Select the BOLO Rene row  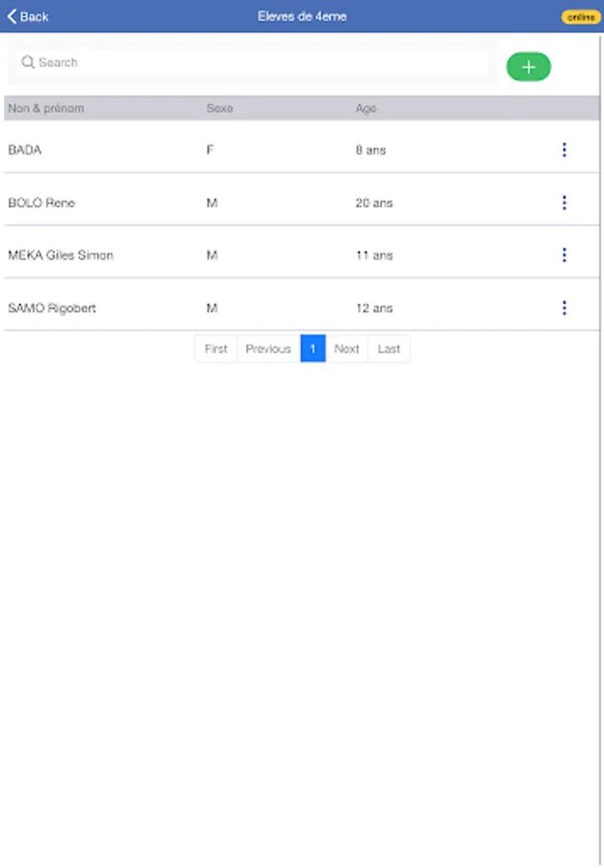tap(302, 203)
